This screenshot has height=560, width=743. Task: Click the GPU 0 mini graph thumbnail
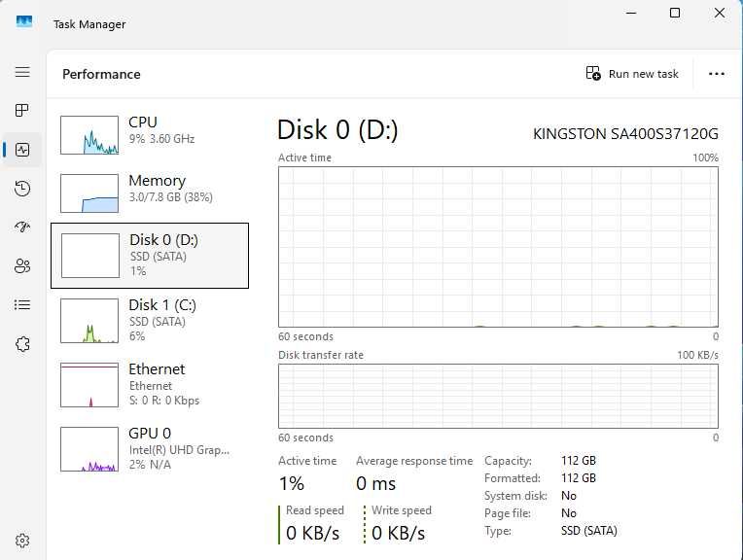[89, 448]
